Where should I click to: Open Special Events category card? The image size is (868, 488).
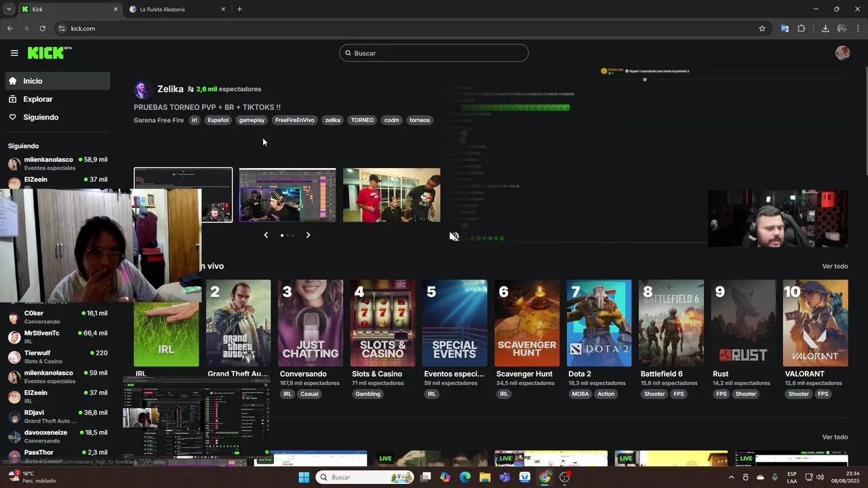click(454, 323)
